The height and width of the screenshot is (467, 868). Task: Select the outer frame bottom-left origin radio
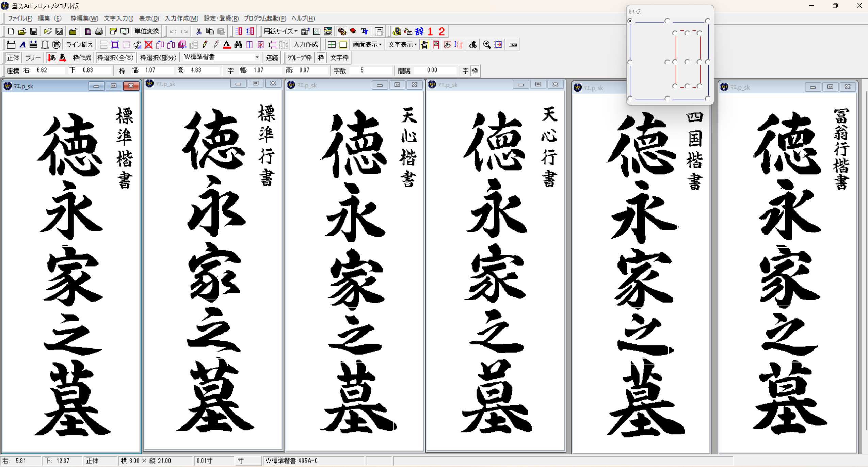[630, 98]
